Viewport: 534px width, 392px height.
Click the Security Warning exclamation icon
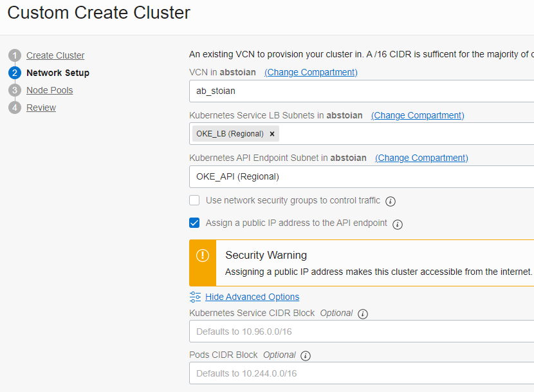point(203,256)
